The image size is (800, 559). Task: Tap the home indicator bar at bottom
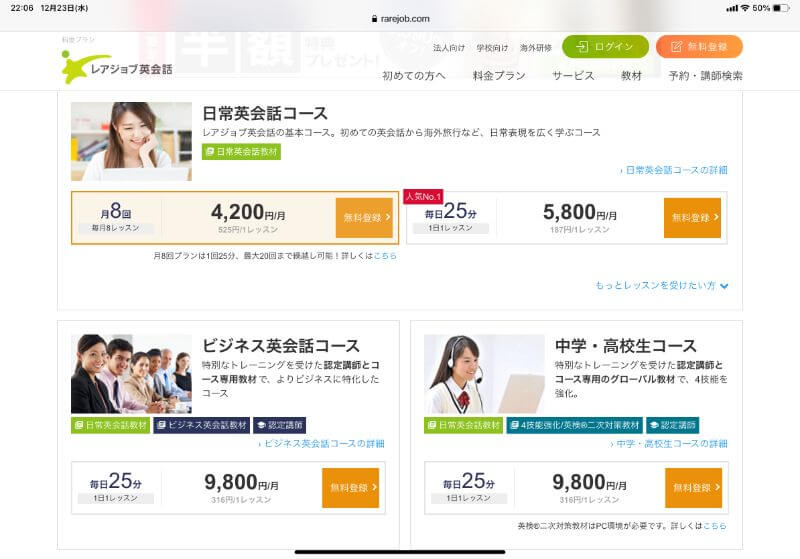[400, 552]
